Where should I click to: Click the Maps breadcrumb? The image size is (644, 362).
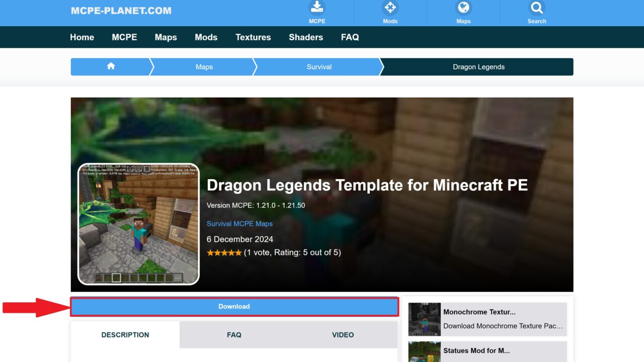click(204, 67)
